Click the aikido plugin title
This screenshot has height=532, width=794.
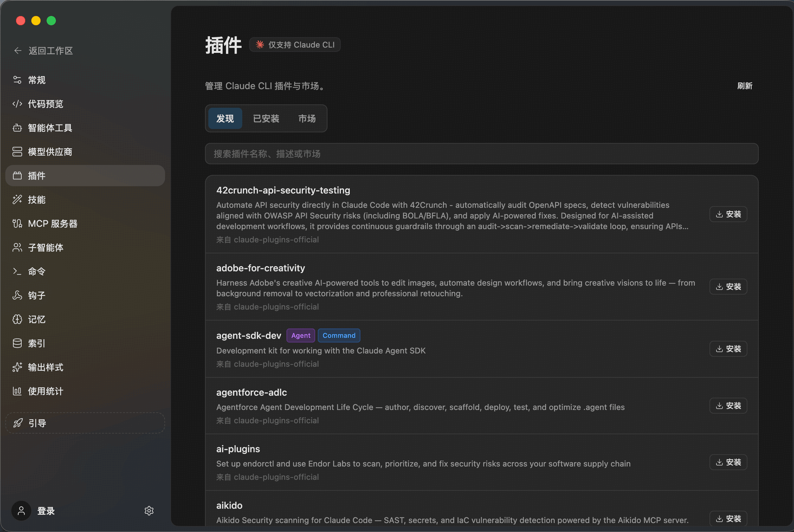[229, 505]
